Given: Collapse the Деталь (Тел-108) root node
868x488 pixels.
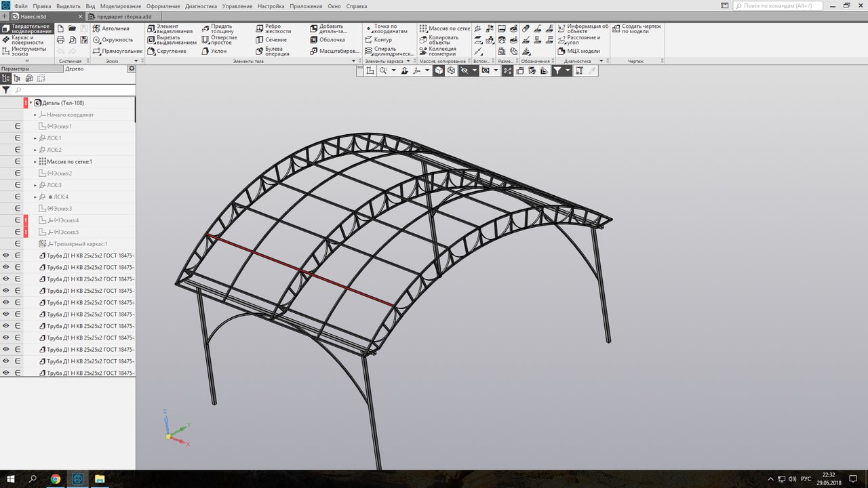Looking at the screenshot, I should pos(31,102).
